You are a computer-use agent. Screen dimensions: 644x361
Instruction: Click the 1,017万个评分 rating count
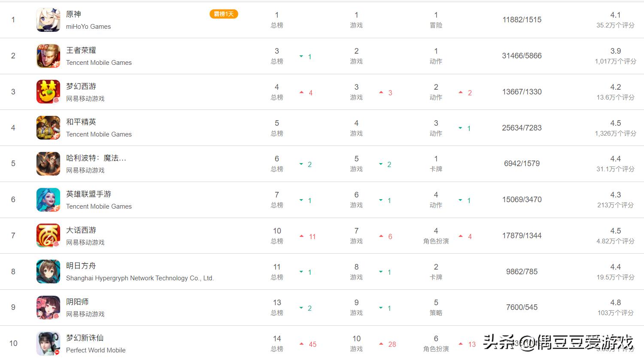tap(616, 61)
